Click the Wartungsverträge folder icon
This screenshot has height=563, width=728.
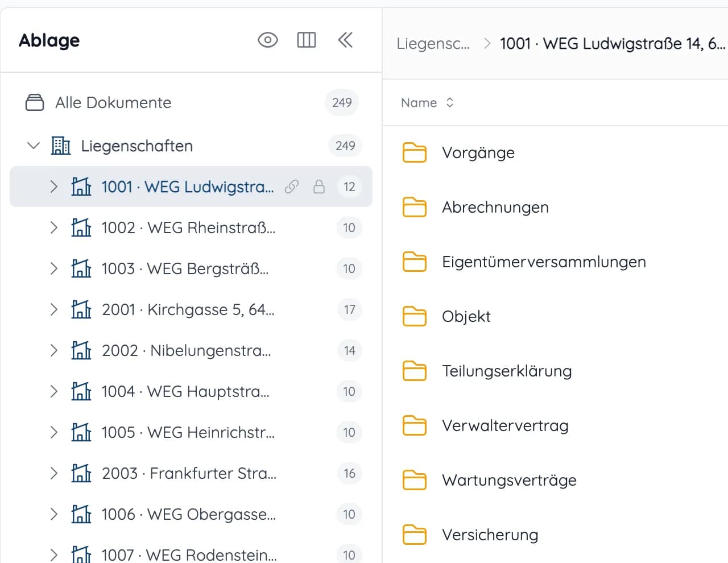[415, 480]
